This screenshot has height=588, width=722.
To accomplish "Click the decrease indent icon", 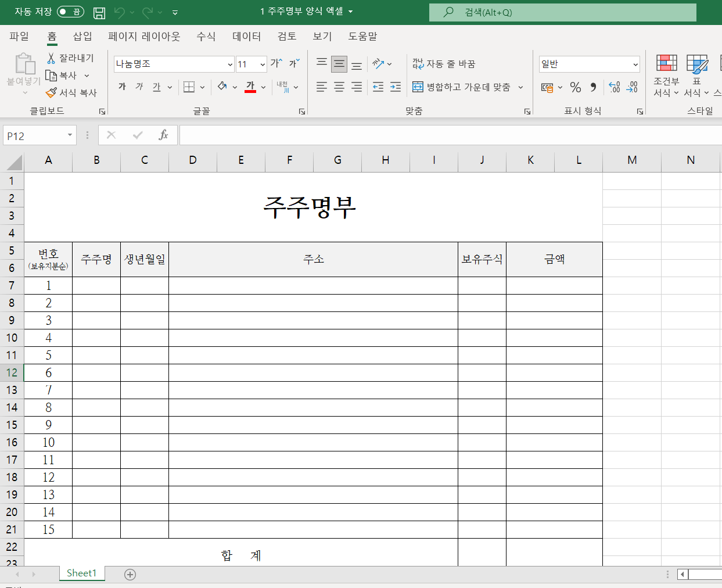I will (x=378, y=87).
